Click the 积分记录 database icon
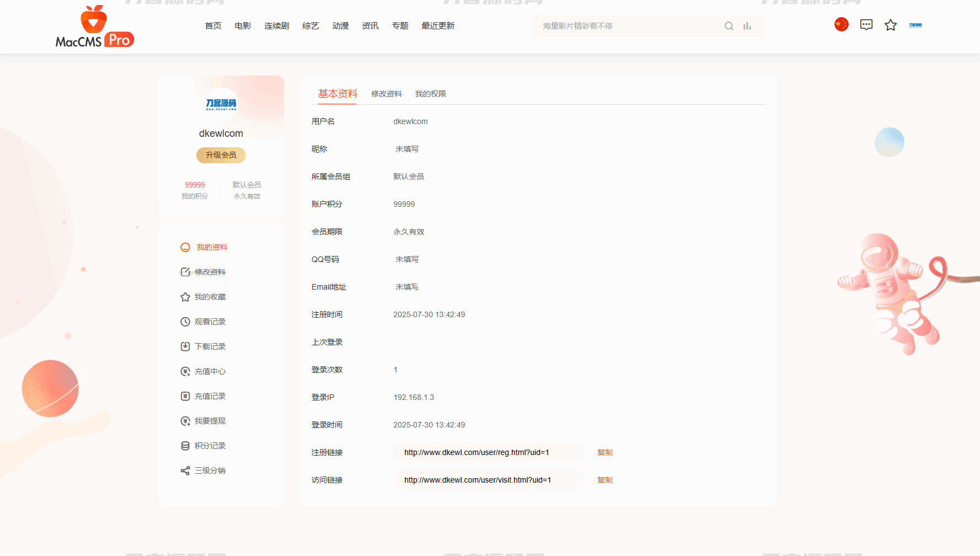The width and height of the screenshot is (980, 556). point(185,446)
